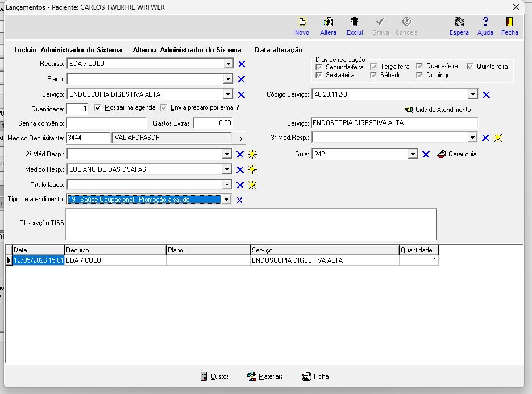Screen dimensions: 532x394
Task: Toggle Sábado checkbox
Action: (373, 75)
